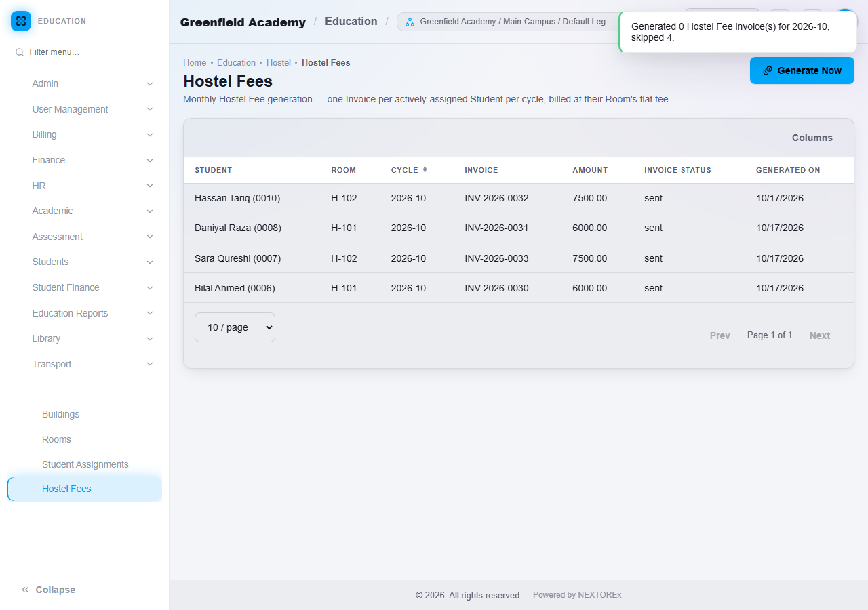
Task: Focus the Filter menu search field
Action: pos(84,52)
